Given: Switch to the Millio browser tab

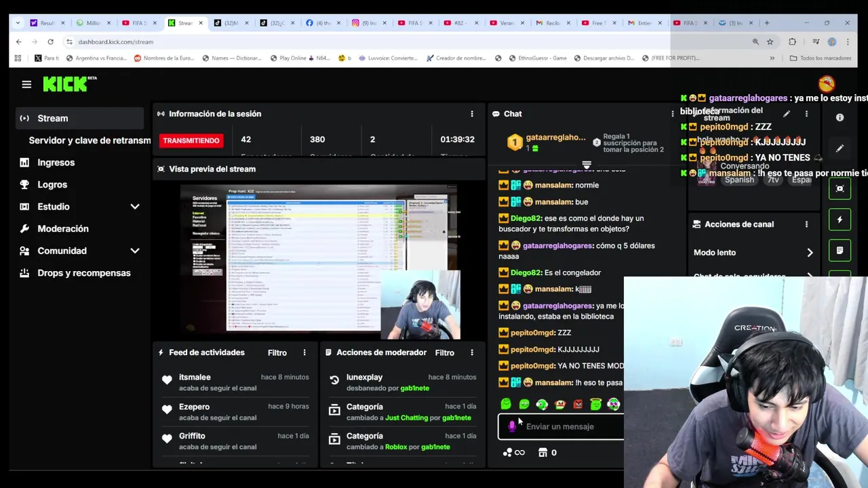Looking at the screenshot, I should tap(93, 23).
